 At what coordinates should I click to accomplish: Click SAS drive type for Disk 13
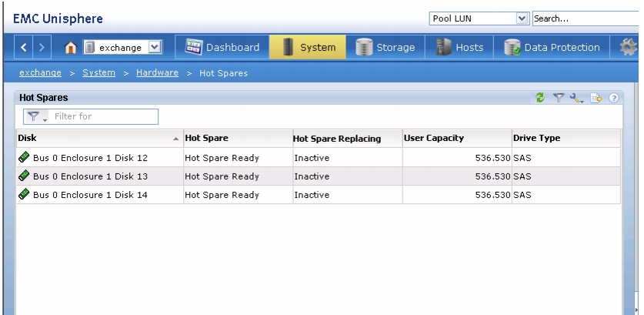[522, 176]
